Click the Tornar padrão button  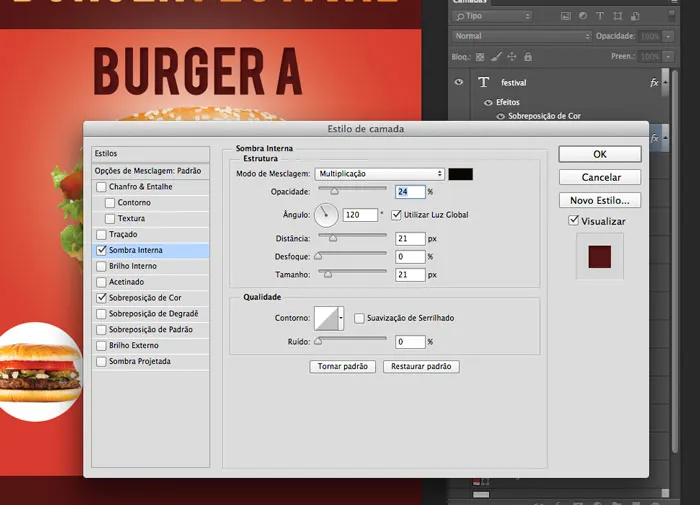[342, 367]
